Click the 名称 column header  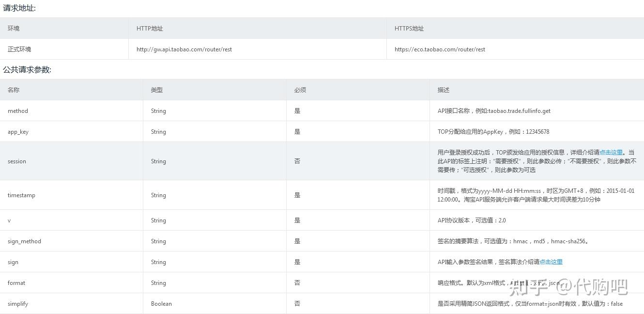coord(13,90)
